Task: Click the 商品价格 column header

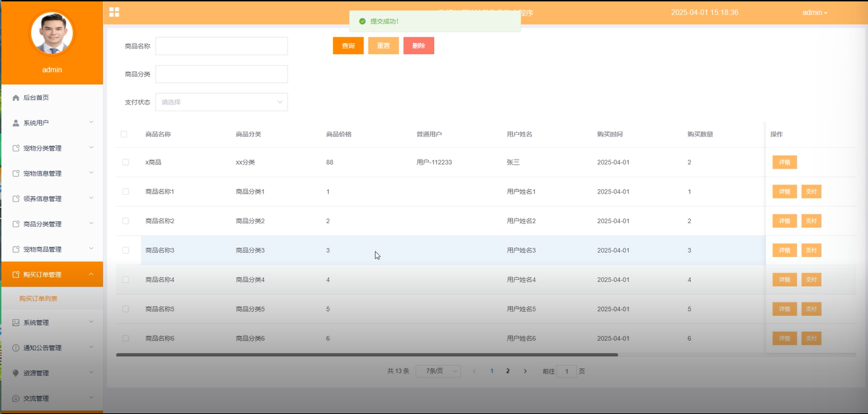Action: pos(339,134)
